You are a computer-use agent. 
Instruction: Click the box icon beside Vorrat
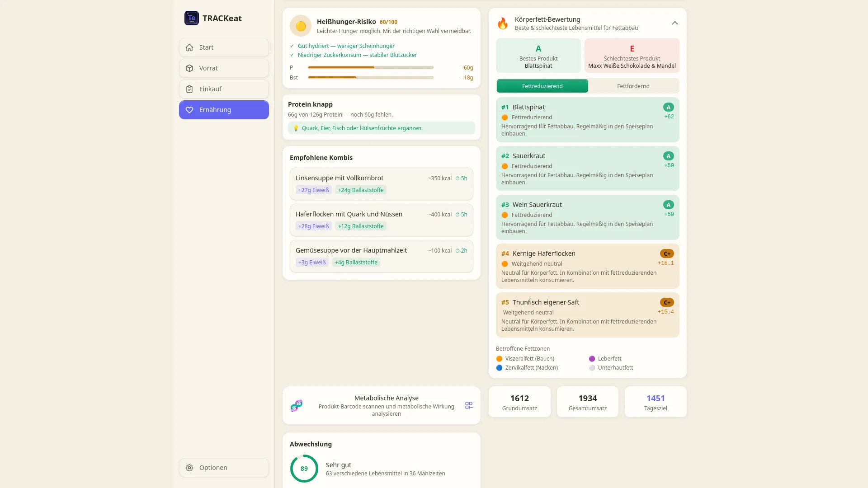(189, 68)
